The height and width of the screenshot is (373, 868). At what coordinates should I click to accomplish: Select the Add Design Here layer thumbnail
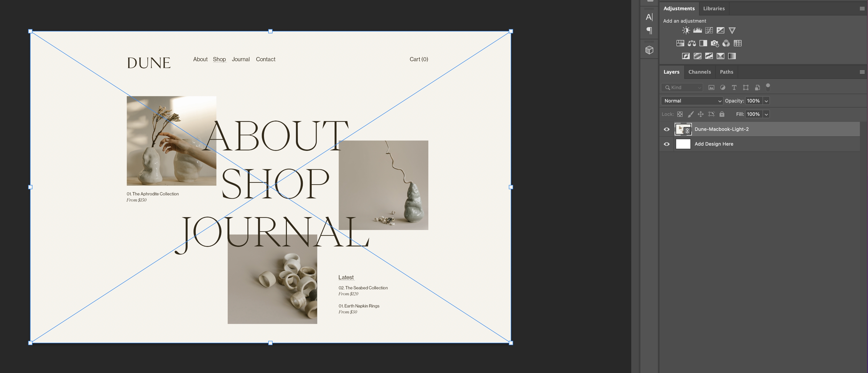[683, 144]
